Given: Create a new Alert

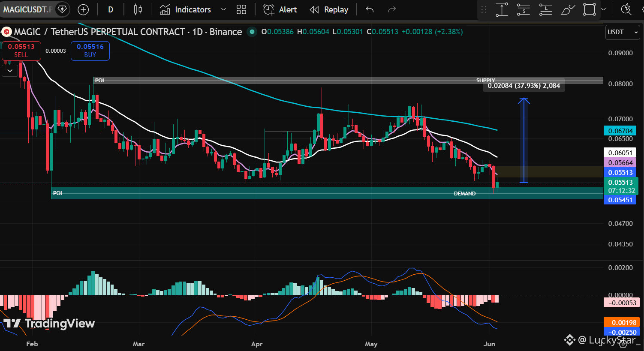Looking at the screenshot, I should [280, 9].
